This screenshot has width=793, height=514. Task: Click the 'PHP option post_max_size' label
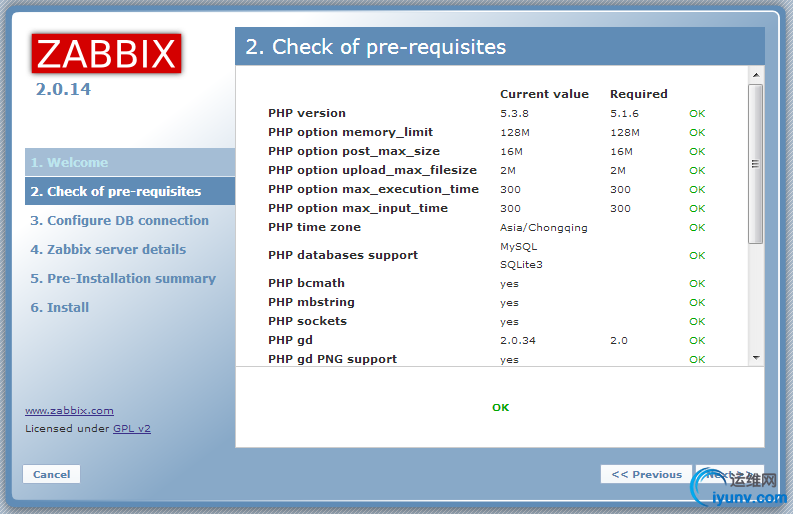pos(354,151)
